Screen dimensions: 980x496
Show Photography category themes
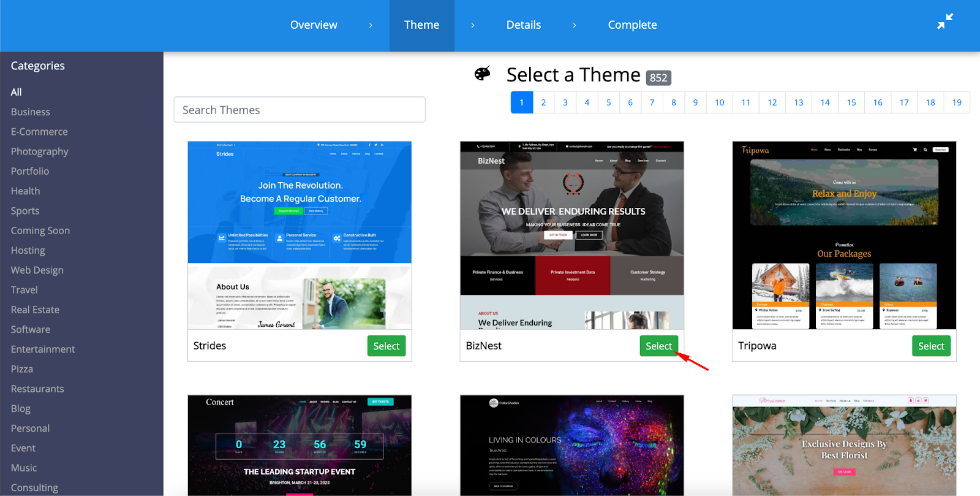[x=39, y=151]
